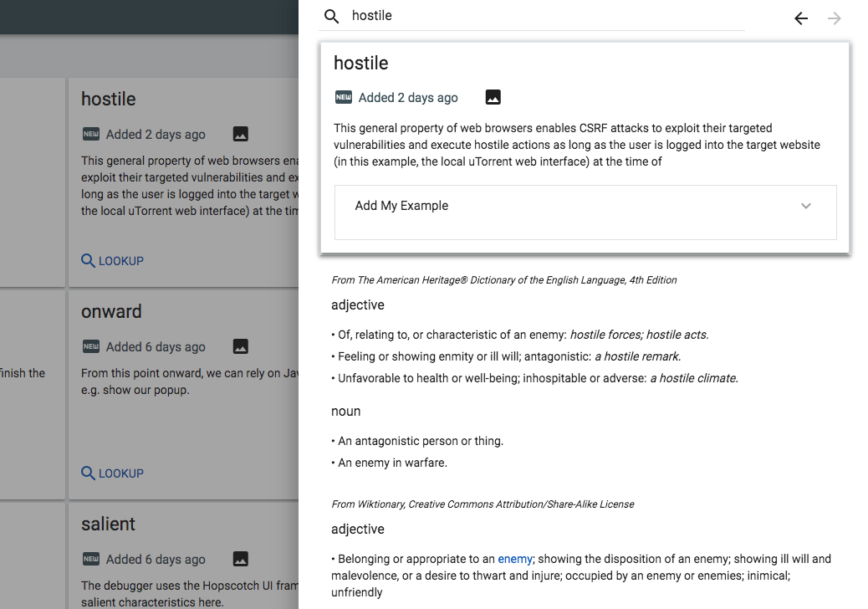Open the 'enemy' hyperlink in Wiktionary definition

(515, 559)
